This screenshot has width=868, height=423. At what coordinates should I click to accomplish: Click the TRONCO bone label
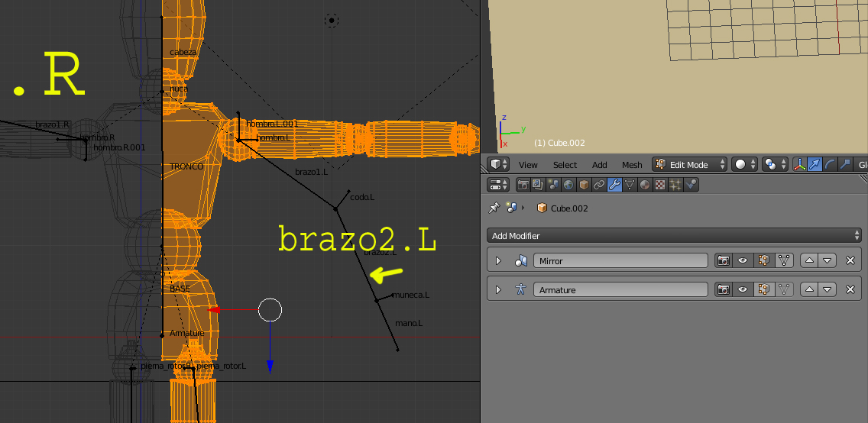(x=186, y=166)
